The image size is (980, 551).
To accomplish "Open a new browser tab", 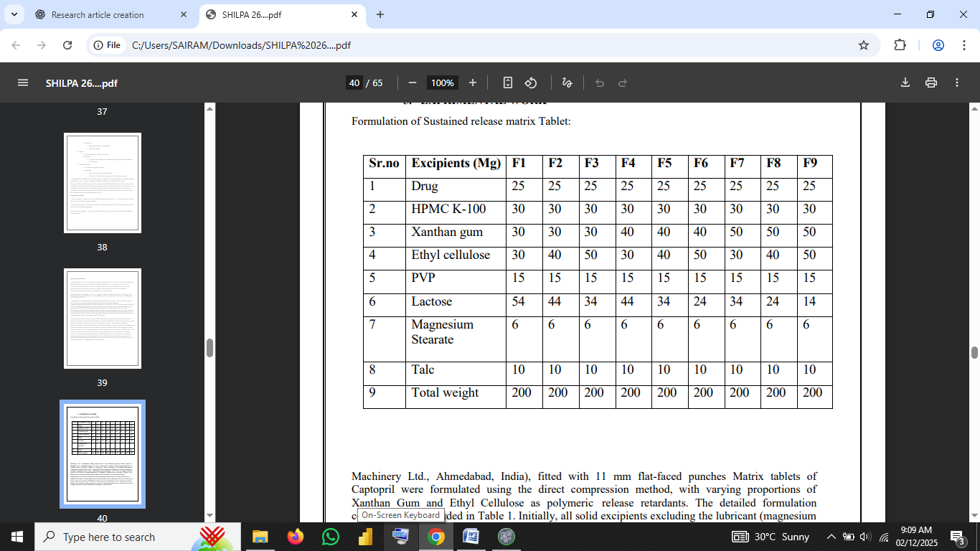I will (x=380, y=14).
